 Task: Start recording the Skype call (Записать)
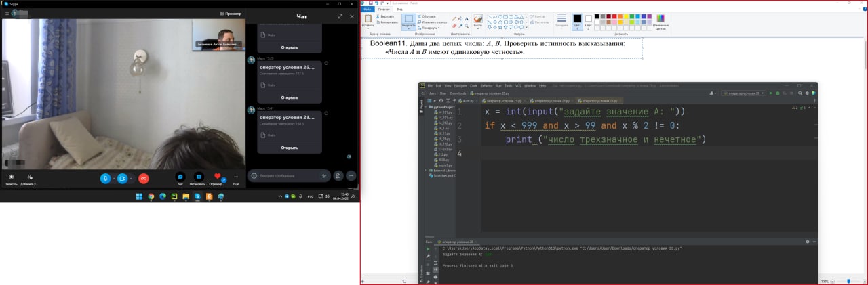[11, 179]
